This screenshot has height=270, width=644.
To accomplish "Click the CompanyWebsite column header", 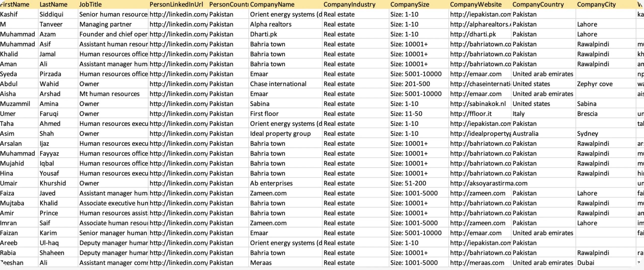I will click(480, 4).
